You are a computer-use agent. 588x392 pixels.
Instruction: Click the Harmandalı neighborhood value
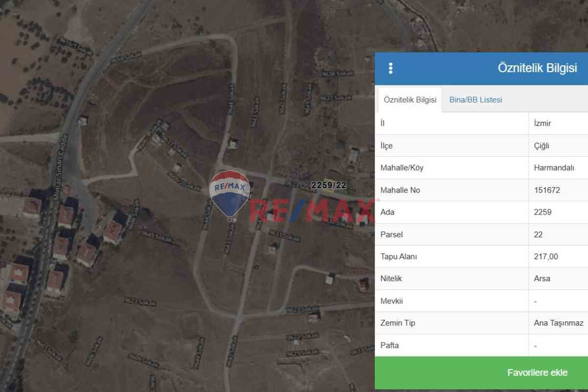click(554, 168)
